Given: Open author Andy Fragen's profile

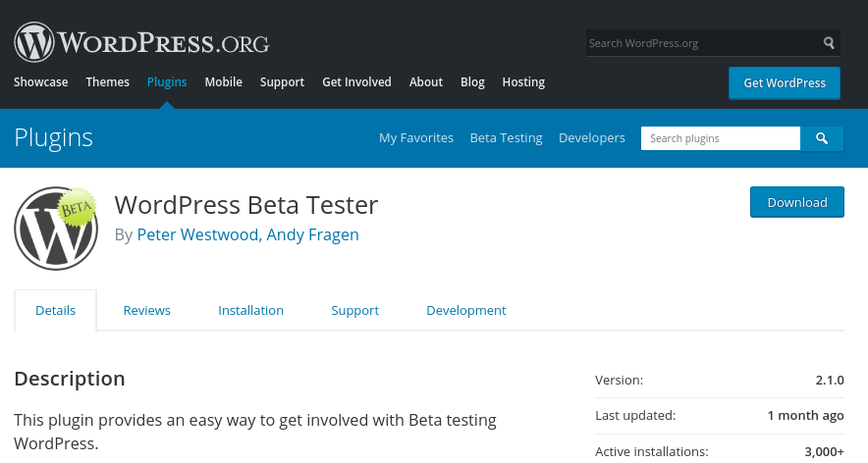Looking at the screenshot, I should (312, 234).
